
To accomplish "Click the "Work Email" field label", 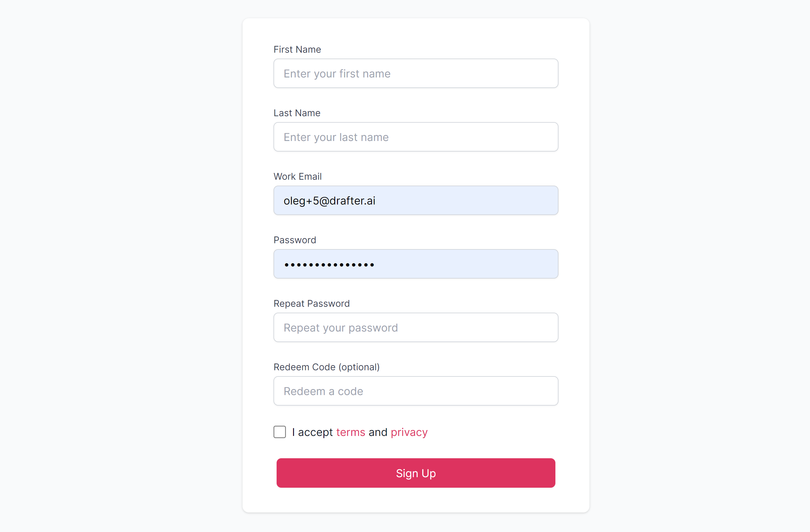I will [x=297, y=177].
